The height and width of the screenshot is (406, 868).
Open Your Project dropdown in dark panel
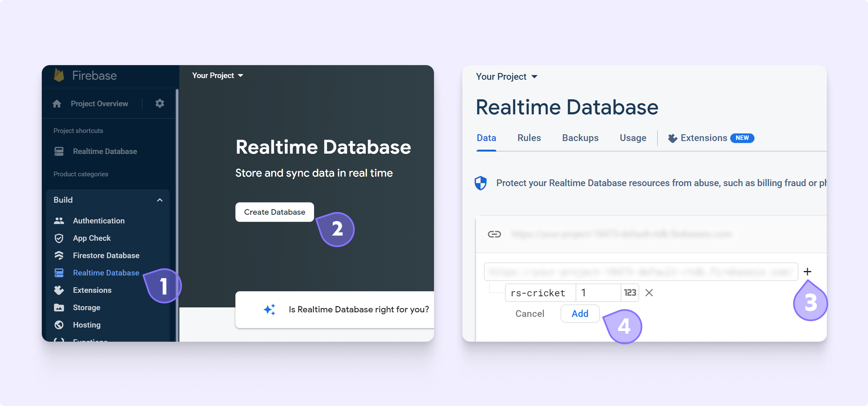point(217,76)
